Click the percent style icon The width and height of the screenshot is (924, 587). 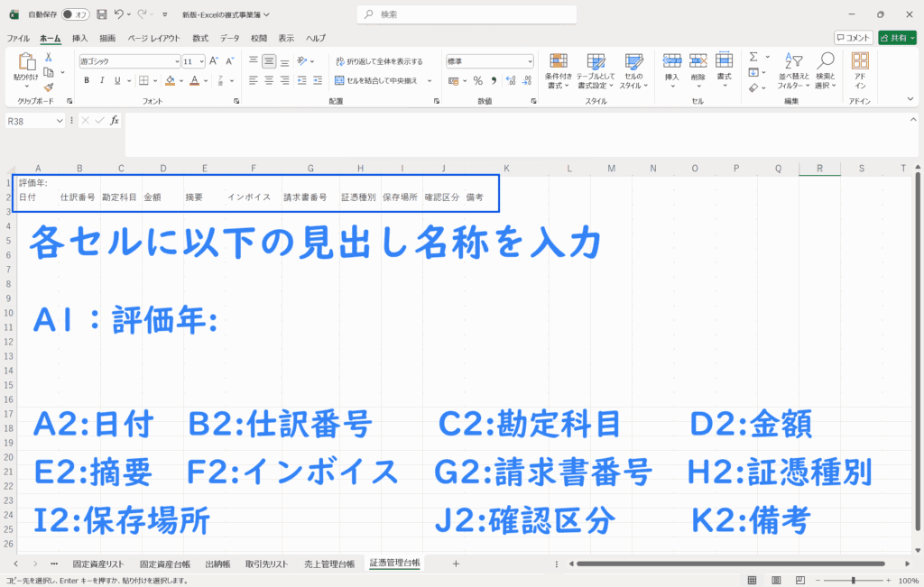click(477, 80)
